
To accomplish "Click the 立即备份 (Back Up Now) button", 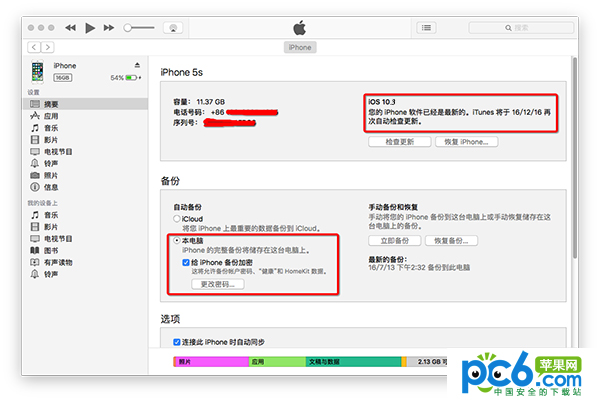I will click(393, 241).
